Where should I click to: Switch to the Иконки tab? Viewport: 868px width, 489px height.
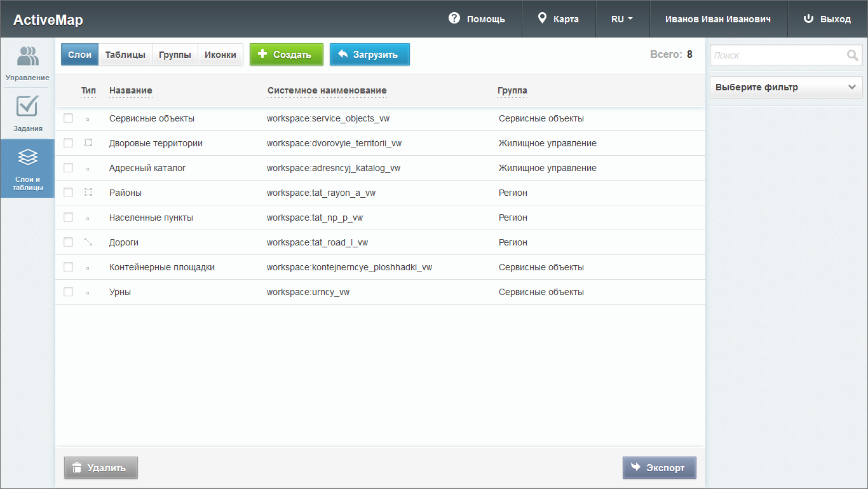pyautogui.click(x=220, y=55)
